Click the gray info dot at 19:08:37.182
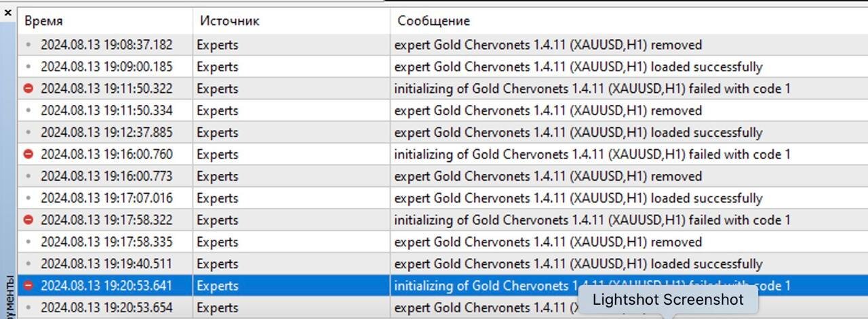 tap(28, 45)
